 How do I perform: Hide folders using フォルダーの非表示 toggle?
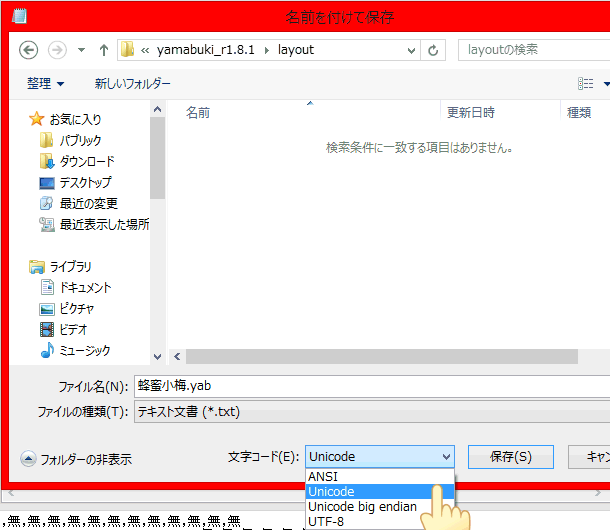76,459
